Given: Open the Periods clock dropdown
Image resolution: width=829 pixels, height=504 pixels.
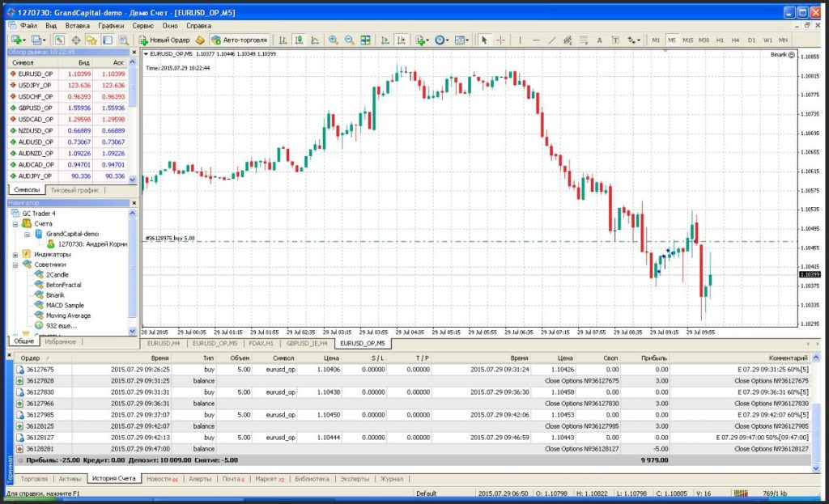Looking at the screenshot, I should [x=442, y=40].
